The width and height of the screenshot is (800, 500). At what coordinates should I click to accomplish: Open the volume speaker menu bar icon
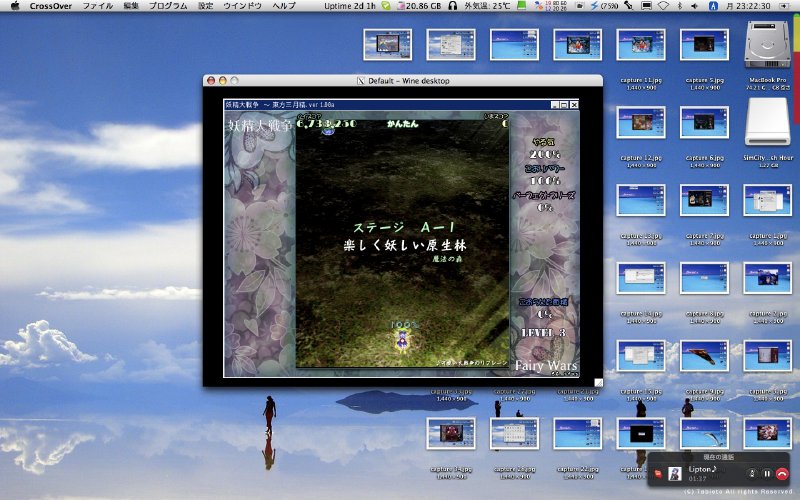(695, 6)
